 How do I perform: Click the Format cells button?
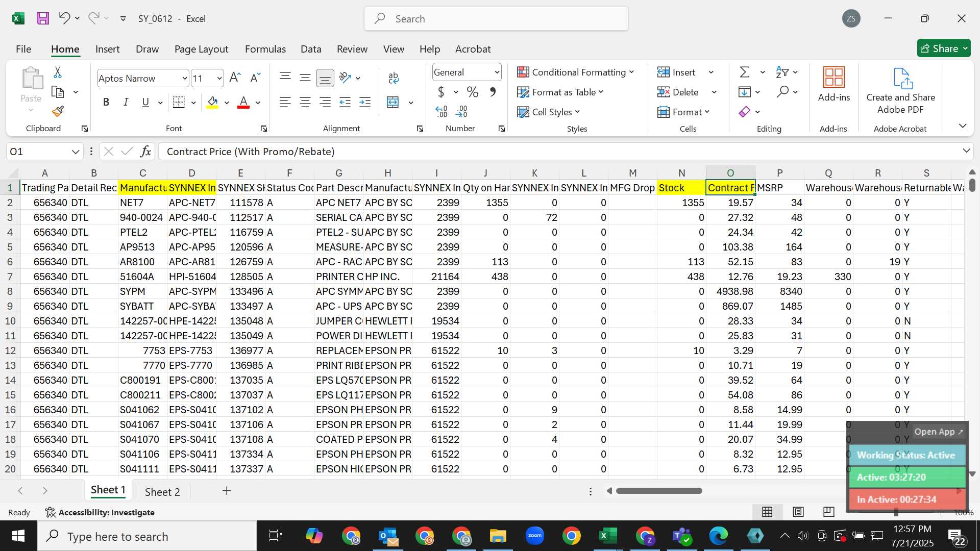pos(684,112)
